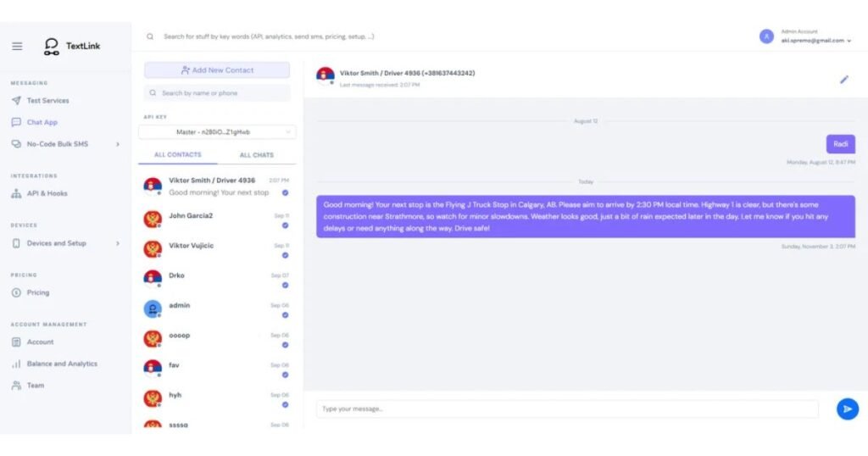Select the fav contact name

click(x=174, y=364)
